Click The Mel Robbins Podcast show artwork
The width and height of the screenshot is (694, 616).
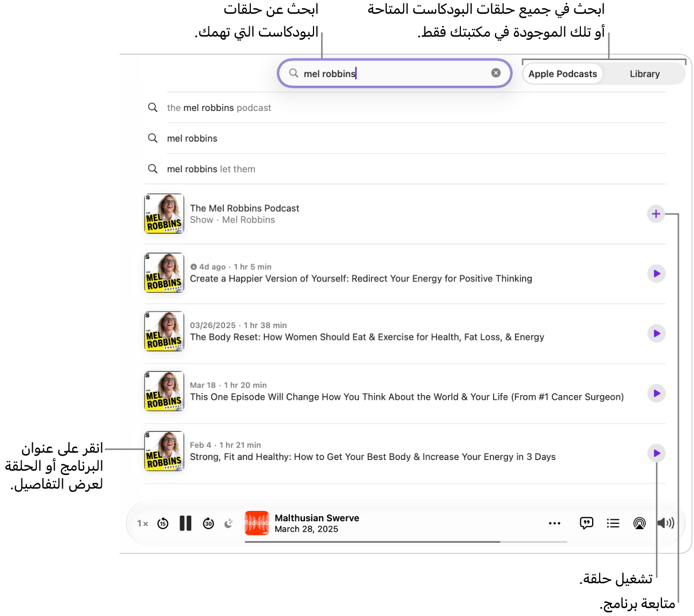[164, 213]
